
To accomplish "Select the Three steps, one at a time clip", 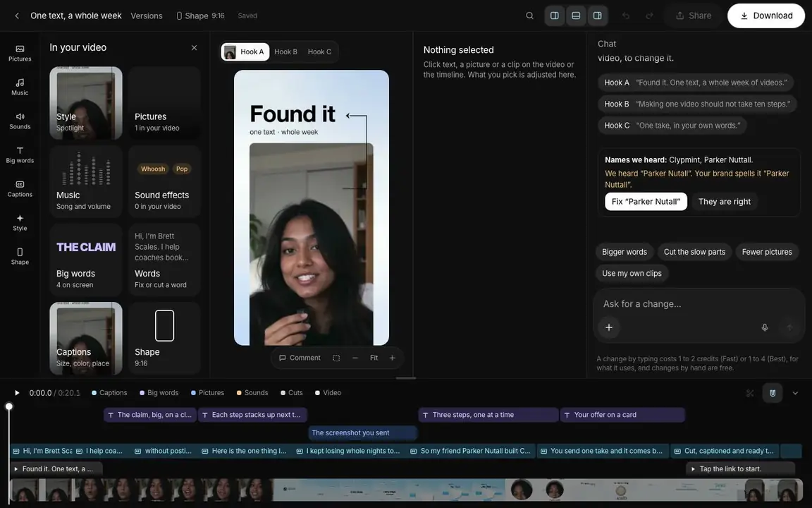I will [488, 415].
